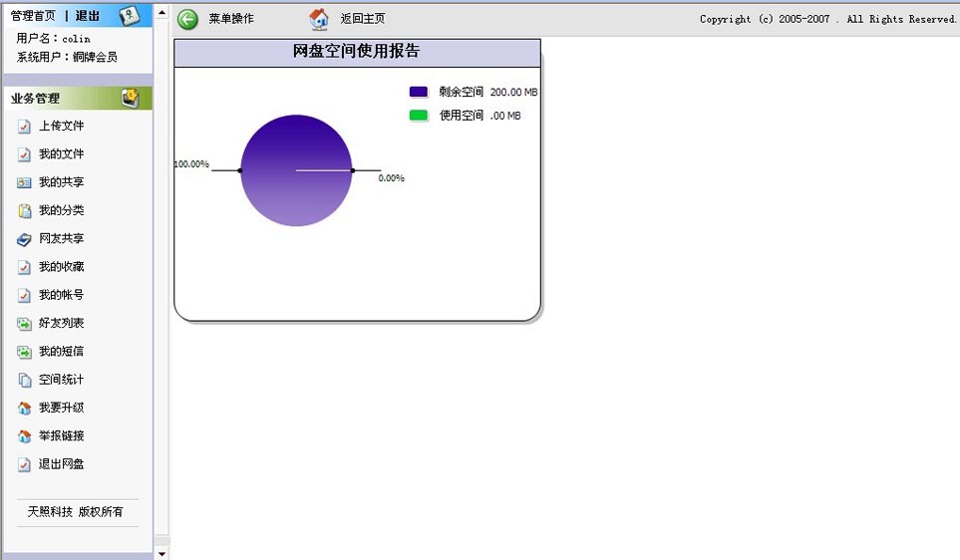Image resolution: width=960 pixels, height=560 pixels.
Task: Open 举报链接 page
Action: pyautogui.click(x=61, y=435)
